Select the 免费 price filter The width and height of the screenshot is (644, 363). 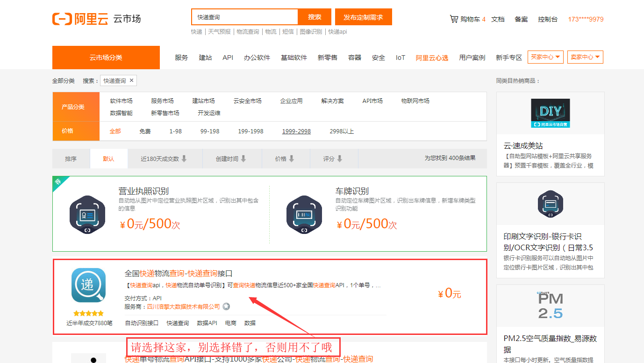pos(145,131)
